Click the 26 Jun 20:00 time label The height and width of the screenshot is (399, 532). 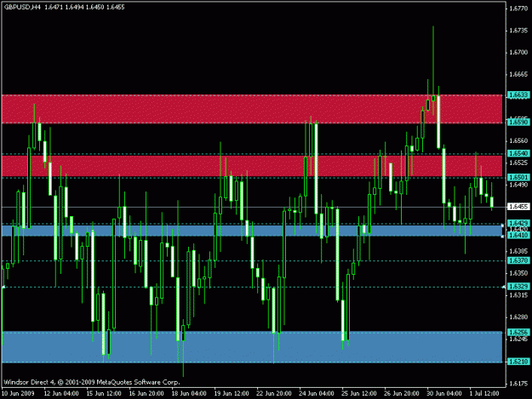402,394
